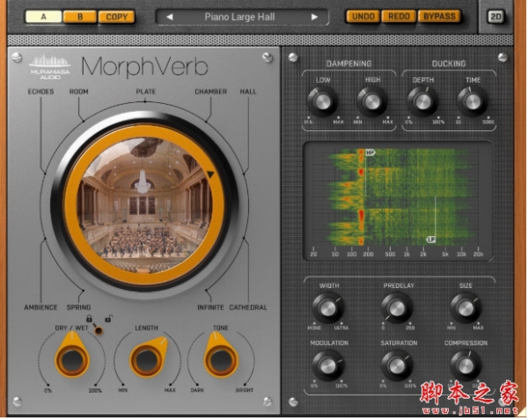Image resolution: width=528 pixels, height=420 pixels.
Task: Select the HALL reverb type
Action: tap(248, 92)
